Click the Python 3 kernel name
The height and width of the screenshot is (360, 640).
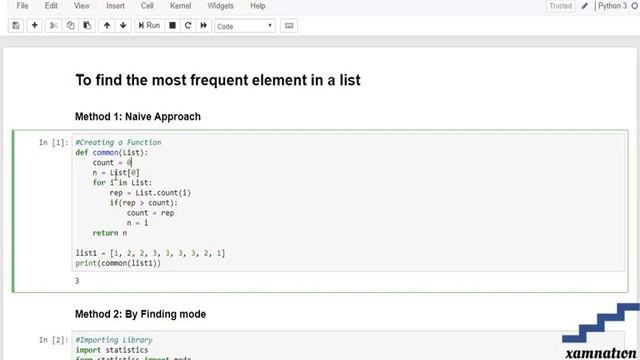coord(612,6)
